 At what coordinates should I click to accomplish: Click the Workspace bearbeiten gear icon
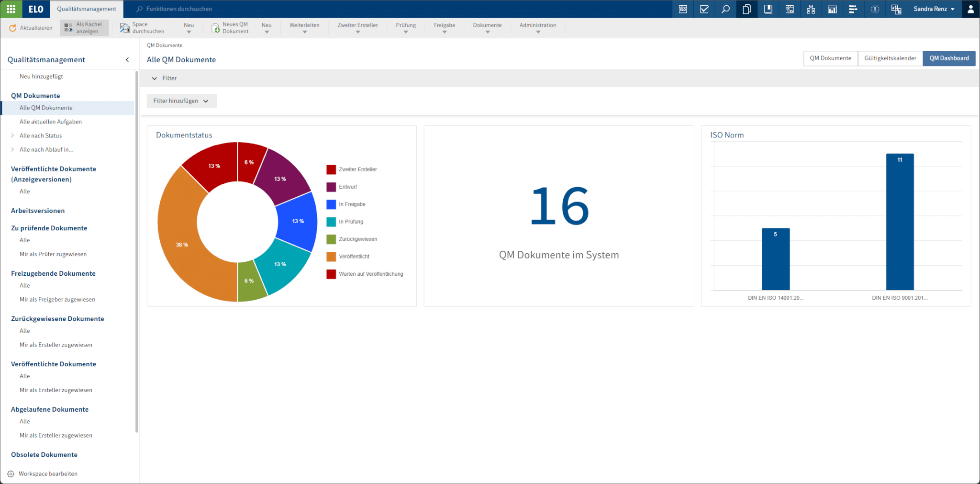(x=11, y=473)
